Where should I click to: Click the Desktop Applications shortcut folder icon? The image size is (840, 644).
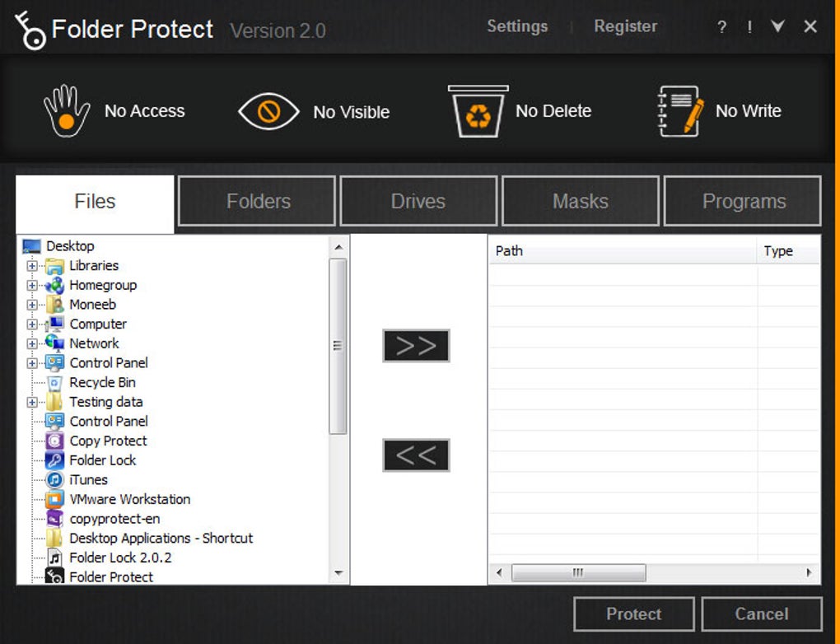pyautogui.click(x=54, y=538)
